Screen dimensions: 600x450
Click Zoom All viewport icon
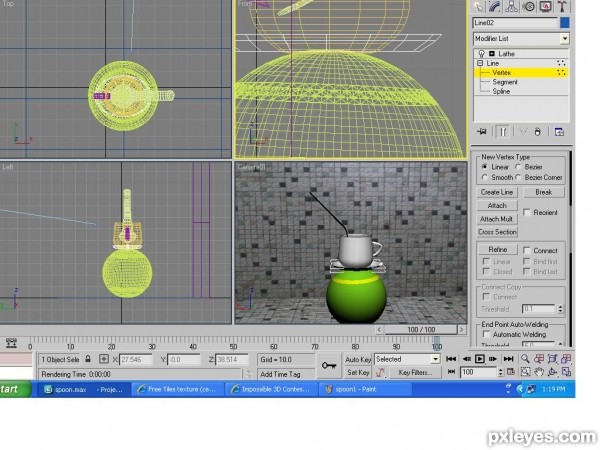click(x=539, y=359)
